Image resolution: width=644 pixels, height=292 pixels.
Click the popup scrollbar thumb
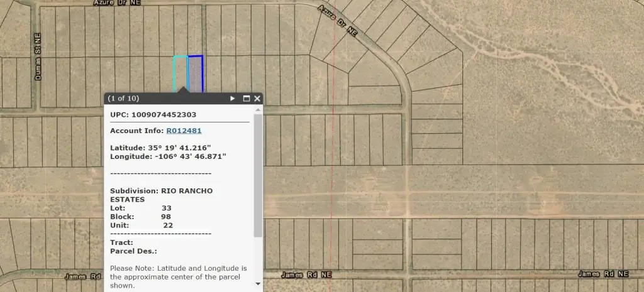click(x=258, y=176)
